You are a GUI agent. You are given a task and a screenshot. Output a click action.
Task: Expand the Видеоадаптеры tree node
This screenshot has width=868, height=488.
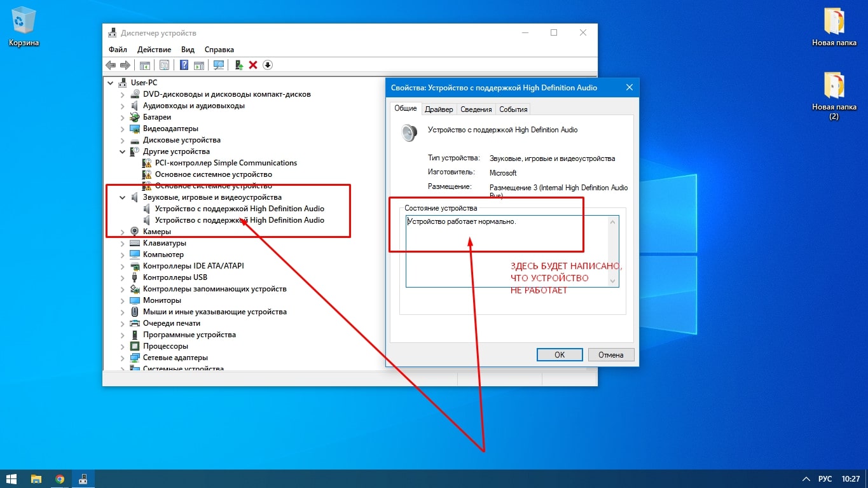(123, 129)
